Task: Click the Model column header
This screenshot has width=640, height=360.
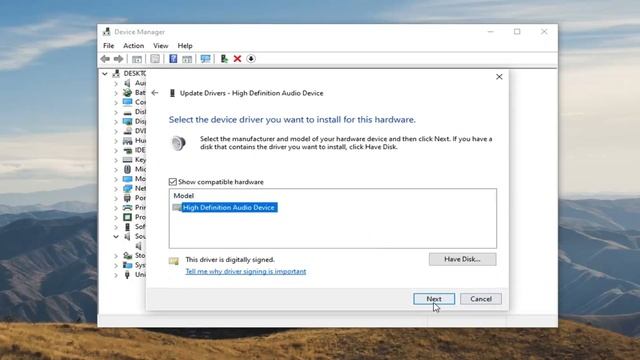Action: (x=183, y=196)
